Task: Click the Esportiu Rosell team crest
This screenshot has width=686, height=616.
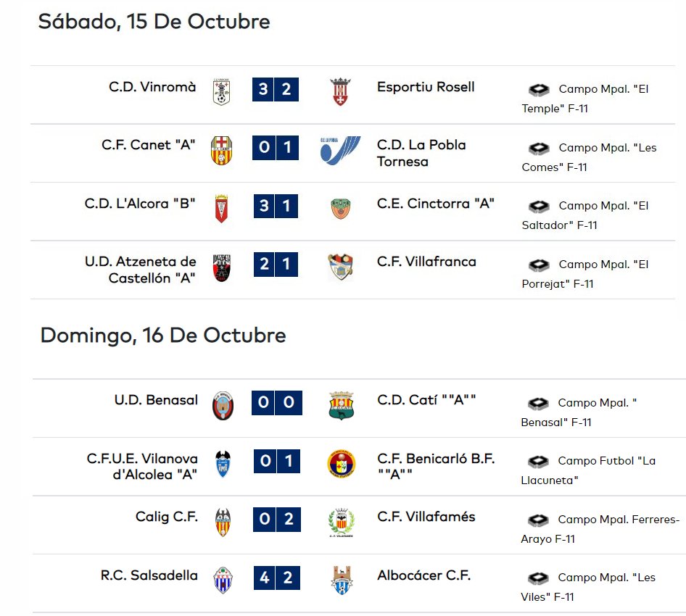Action: [x=340, y=91]
